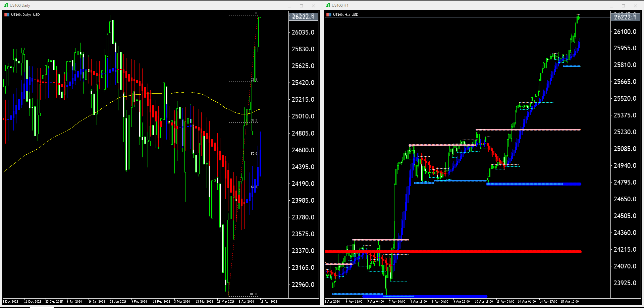644x308 pixels.
Task: Click the '9 Feb 2026' date on the Daily time axis
Action: (139, 302)
